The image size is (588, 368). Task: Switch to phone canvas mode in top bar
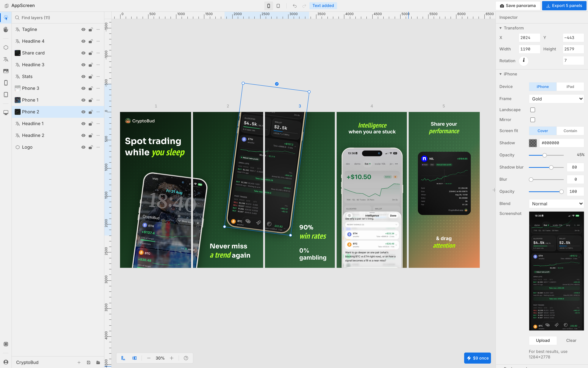[x=268, y=6]
